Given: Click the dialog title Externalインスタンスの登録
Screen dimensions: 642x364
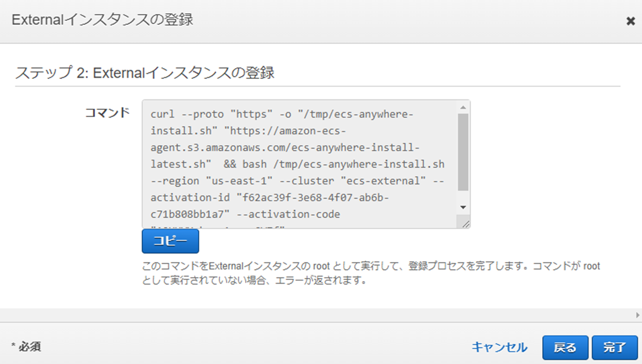Looking at the screenshot, I should click(x=102, y=20).
